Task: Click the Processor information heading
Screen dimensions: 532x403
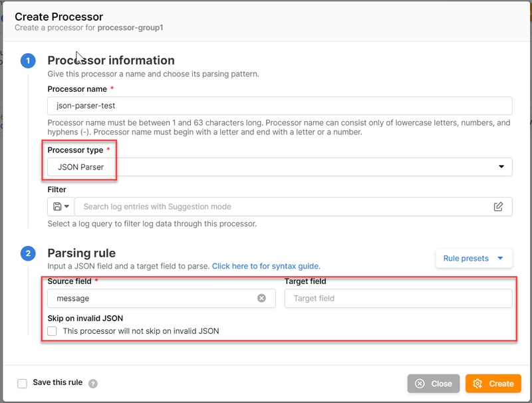Action: 111,61
